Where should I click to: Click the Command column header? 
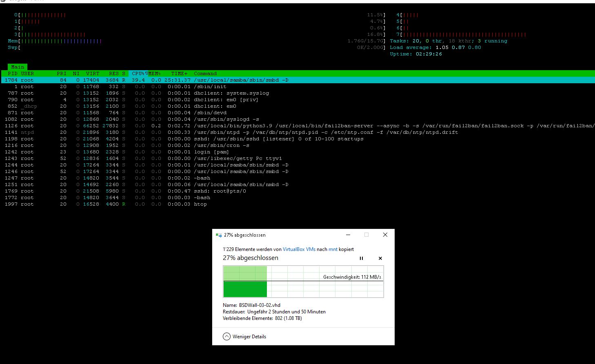pyautogui.click(x=205, y=73)
